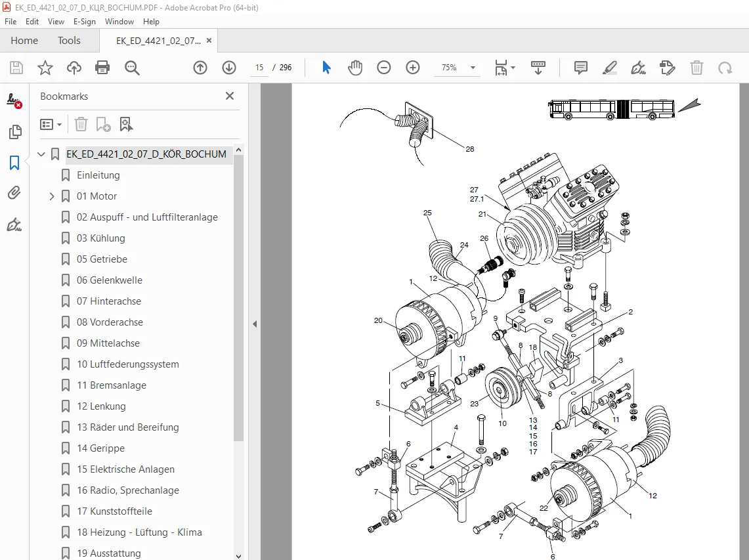
Task: Print the document with printer icon
Action: [x=102, y=68]
